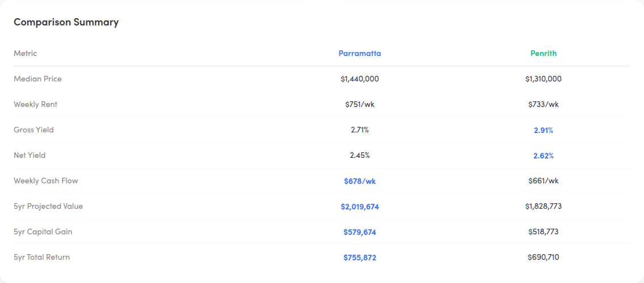Select the Gross Yield row label
Image resolution: width=644 pixels, height=283 pixels.
click(33, 130)
